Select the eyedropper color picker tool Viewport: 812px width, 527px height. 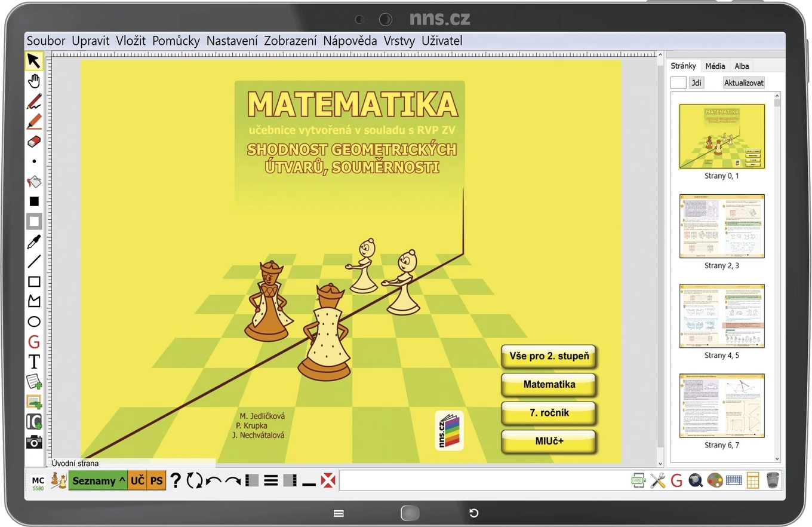pyautogui.click(x=34, y=241)
